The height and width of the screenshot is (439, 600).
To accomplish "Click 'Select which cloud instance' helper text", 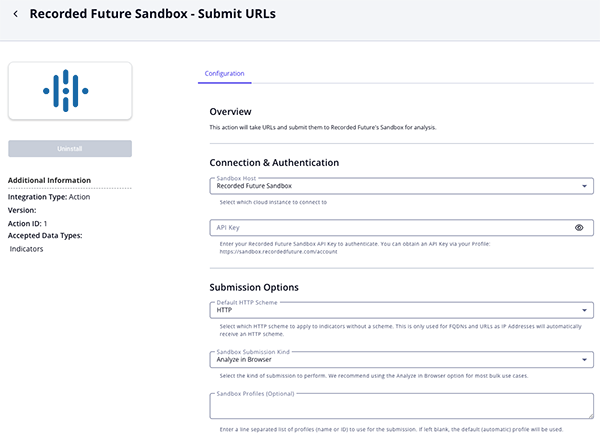I will coord(273,202).
